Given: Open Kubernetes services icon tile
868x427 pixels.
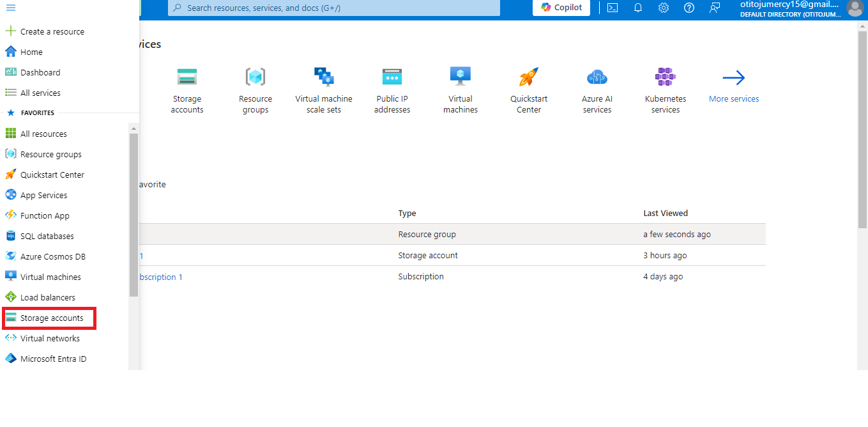Looking at the screenshot, I should [x=665, y=77].
